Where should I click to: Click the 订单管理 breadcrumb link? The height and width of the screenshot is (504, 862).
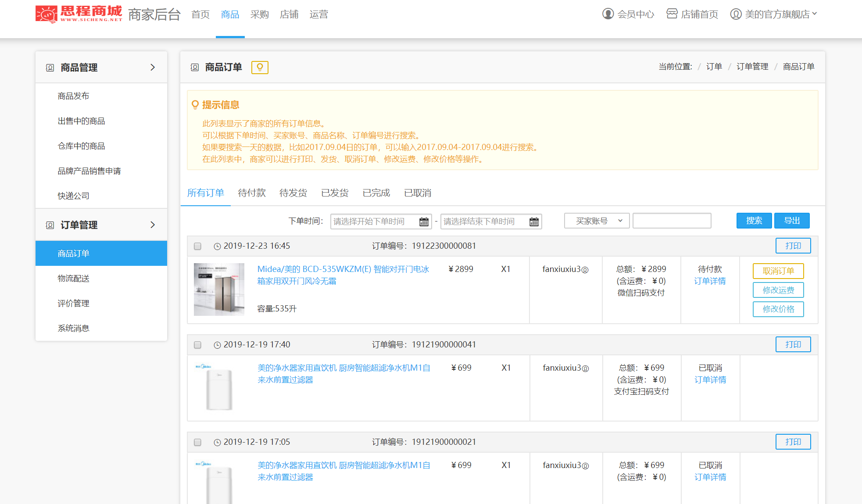pyautogui.click(x=752, y=67)
